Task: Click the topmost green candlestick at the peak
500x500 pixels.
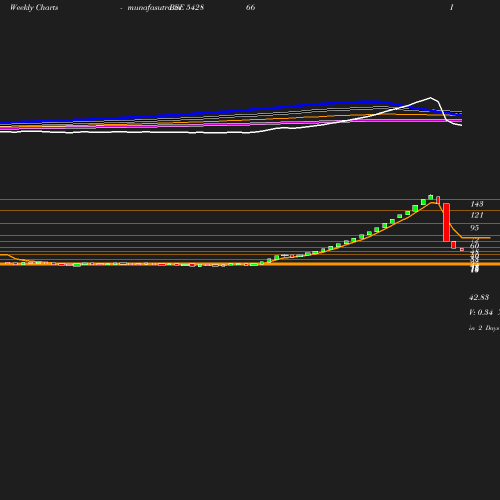Action: coord(431,197)
